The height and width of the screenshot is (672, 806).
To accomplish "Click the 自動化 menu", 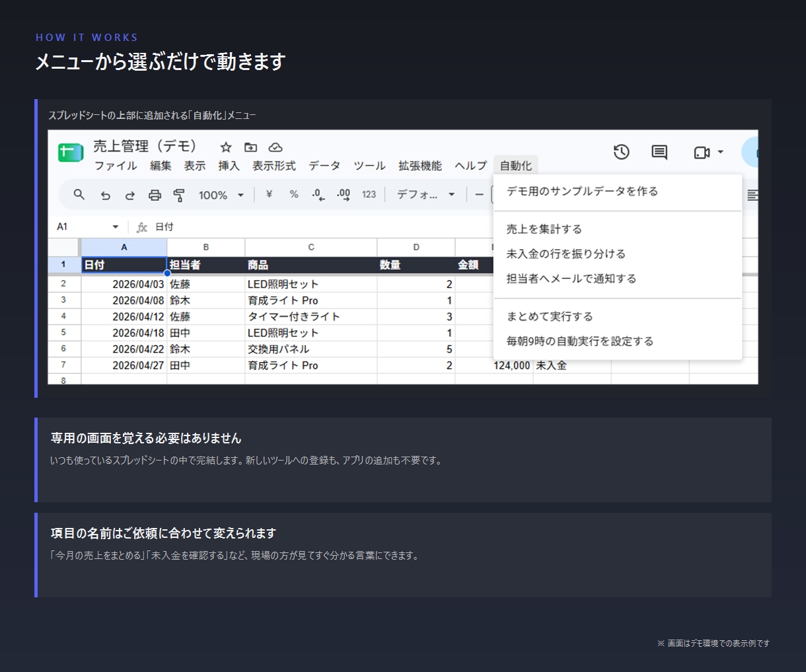I will [516, 166].
